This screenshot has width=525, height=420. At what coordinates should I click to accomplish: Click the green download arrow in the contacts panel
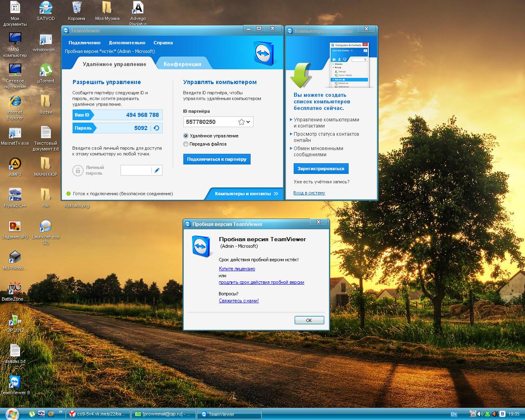coord(301,75)
